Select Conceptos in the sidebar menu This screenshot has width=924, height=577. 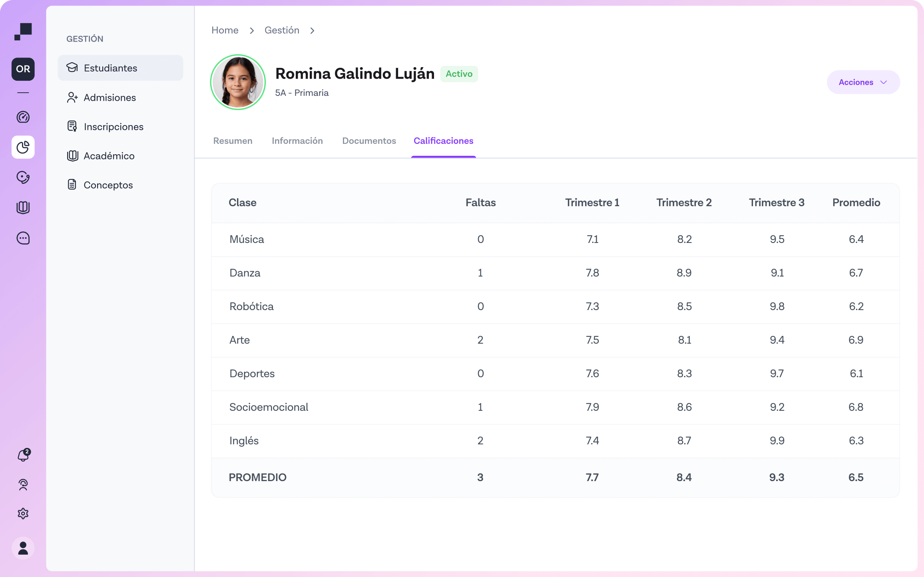coord(108,185)
